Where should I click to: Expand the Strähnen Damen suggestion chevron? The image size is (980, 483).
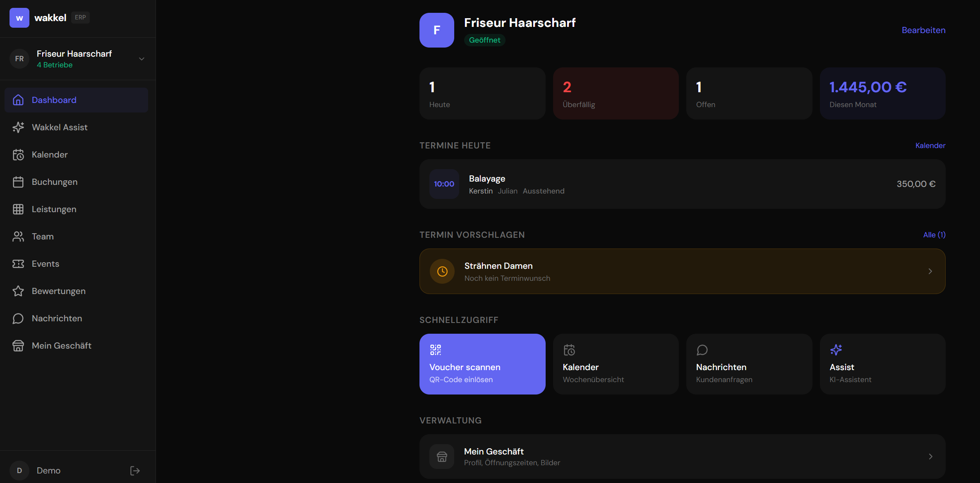930,271
